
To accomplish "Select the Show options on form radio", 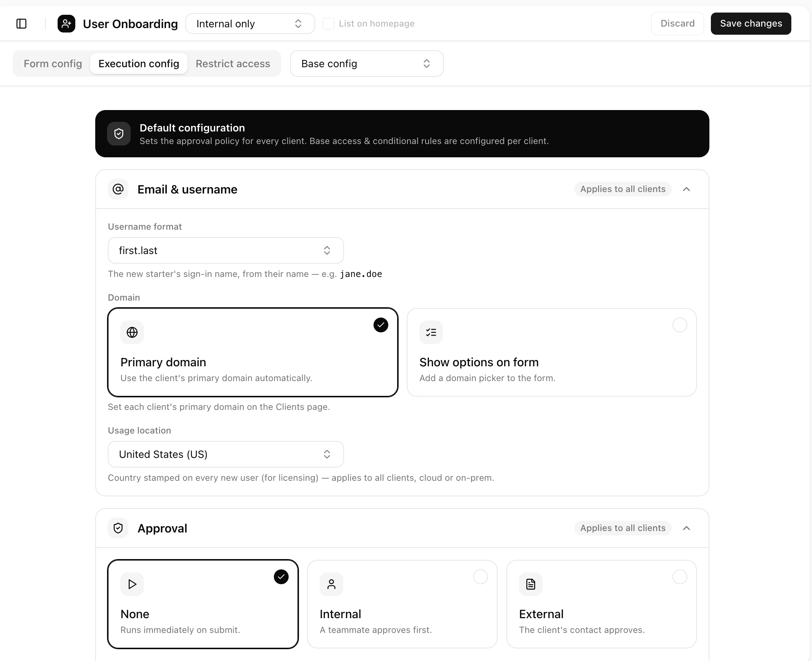I will coord(680,325).
